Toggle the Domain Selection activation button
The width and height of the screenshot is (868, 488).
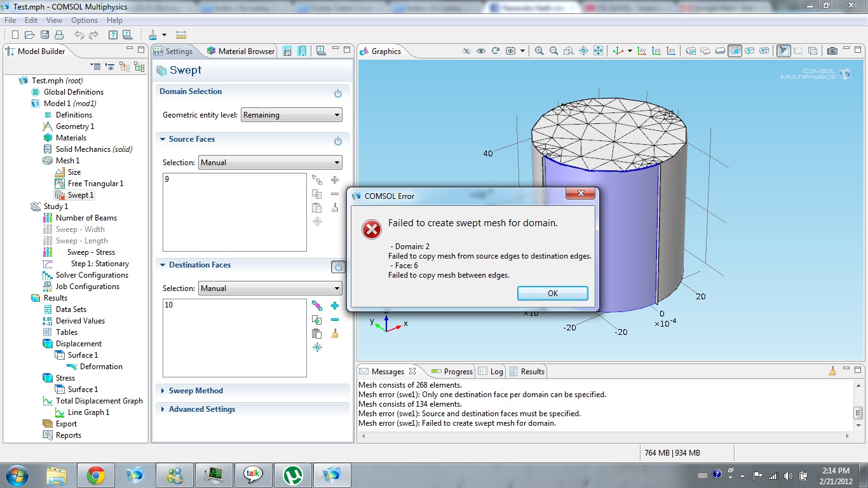click(x=338, y=93)
